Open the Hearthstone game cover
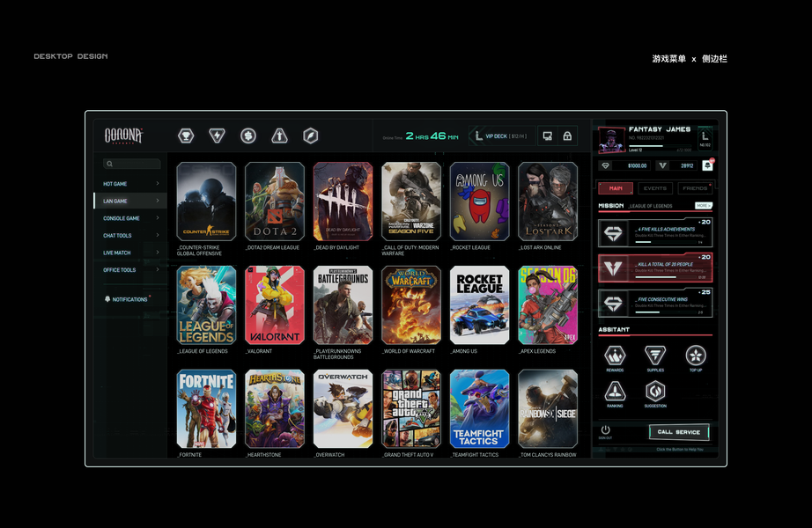The image size is (812, 528). click(x=275, y=408)
